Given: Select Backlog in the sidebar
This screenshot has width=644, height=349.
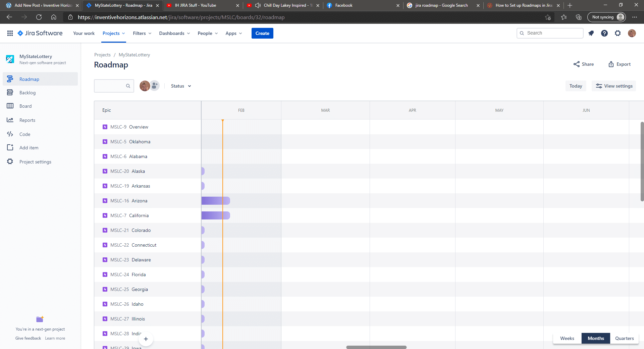Looking at the screenshot, I should click(x=27, y=93).
